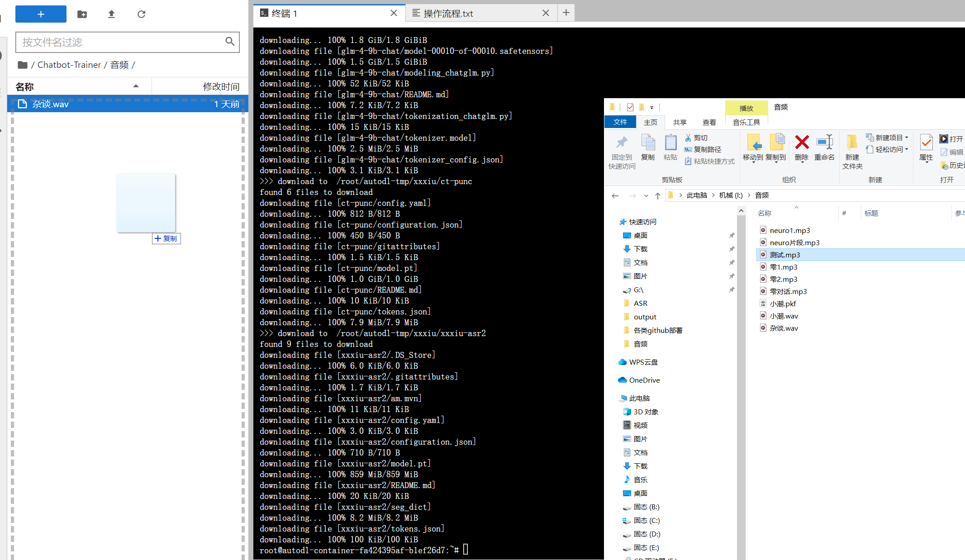Click the upload files icon
The width and height of the screenshot is (965, 560).
point(111,14)
